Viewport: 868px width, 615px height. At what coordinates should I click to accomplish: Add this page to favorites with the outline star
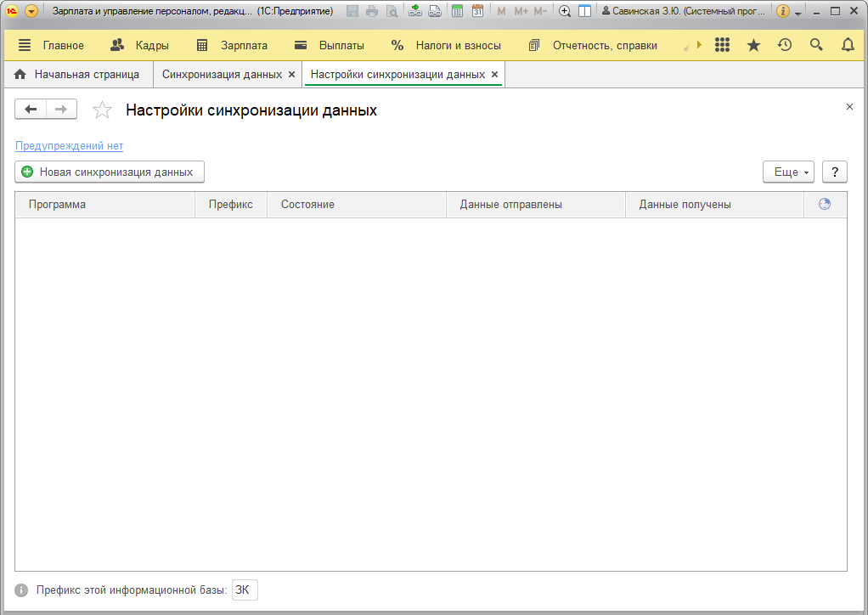(102, 110)
